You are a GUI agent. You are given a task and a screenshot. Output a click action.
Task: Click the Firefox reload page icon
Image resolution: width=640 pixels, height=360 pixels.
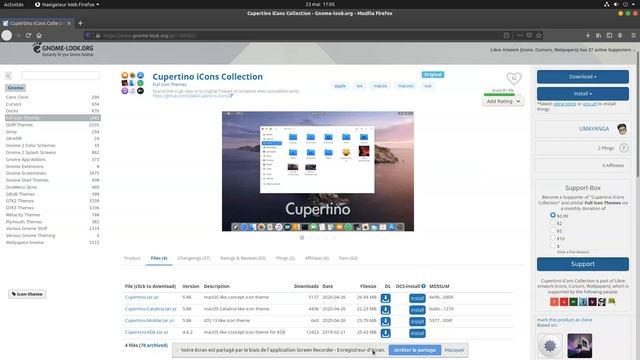28,36
